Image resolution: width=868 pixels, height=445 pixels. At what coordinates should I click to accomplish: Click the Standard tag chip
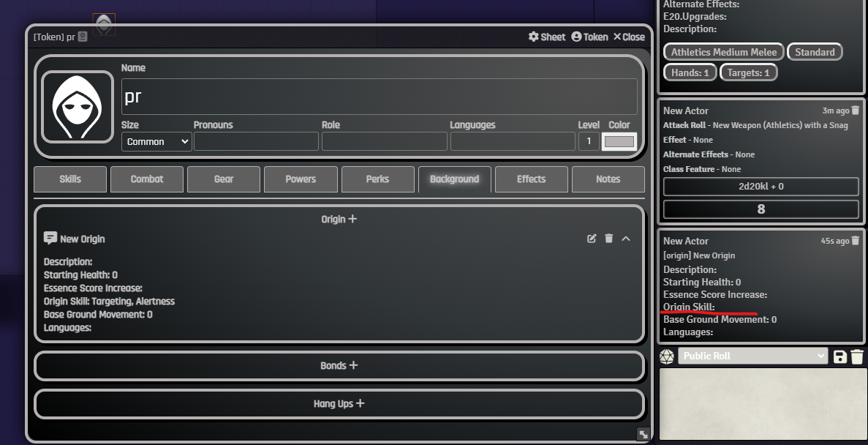tap(814, 51)
